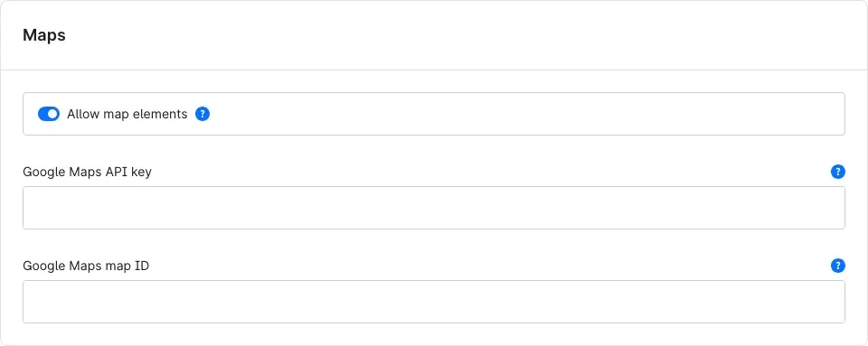
Task: Click the white knob of the map elements switch
Action: (x=53, y=114)
